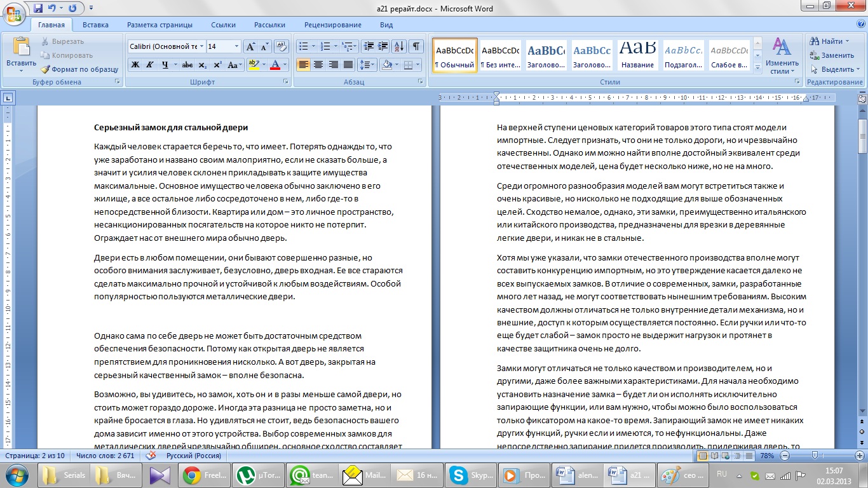Apply multilevel list formatting

[347, 46]
